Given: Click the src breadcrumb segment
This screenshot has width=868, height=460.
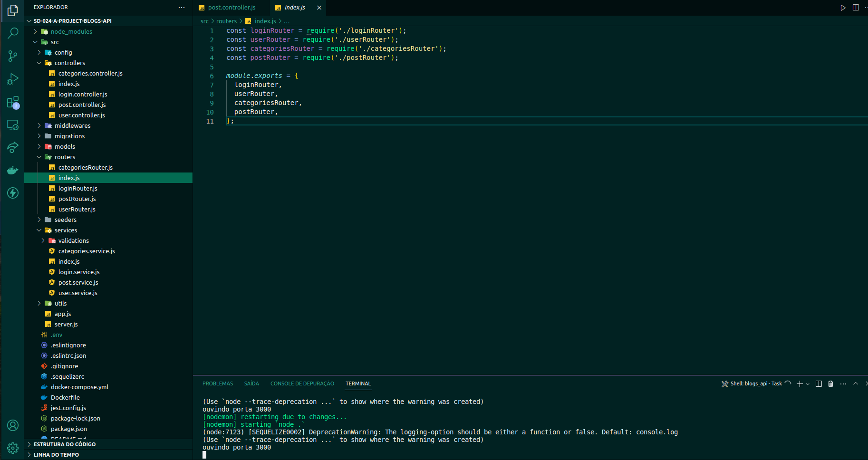Looking at the screenshot, I should tap(204, 21).
